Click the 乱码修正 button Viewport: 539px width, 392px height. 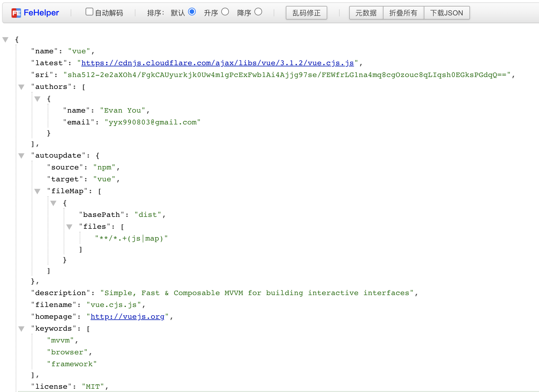point(306,13)
